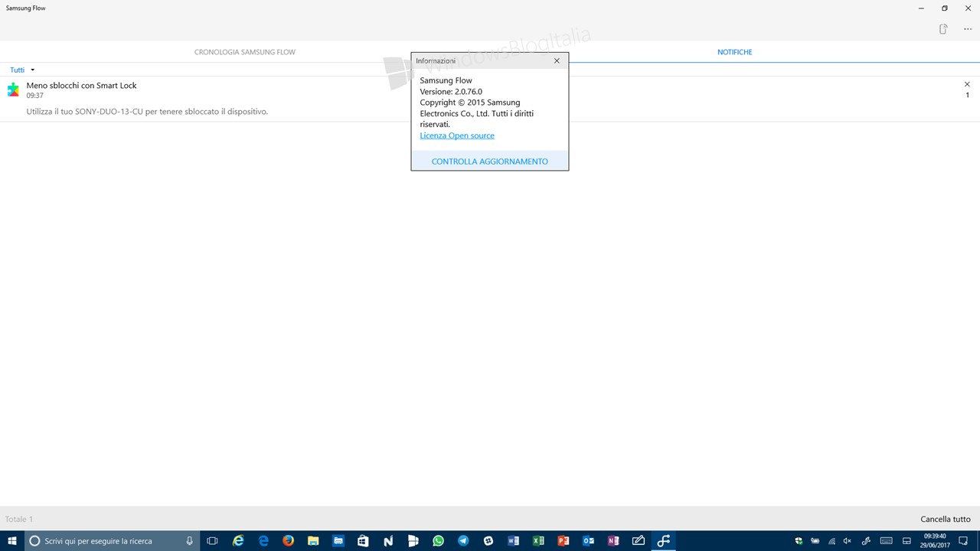The image size is (980, 551).
Task: Click the Samsung Flow taskbar icon
Action: tap(664, 541)
